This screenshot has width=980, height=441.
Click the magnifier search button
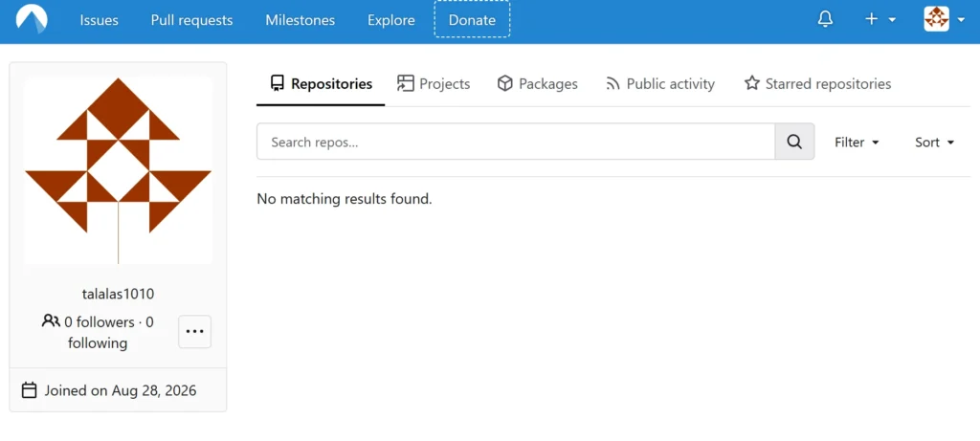tap(794, 142)
